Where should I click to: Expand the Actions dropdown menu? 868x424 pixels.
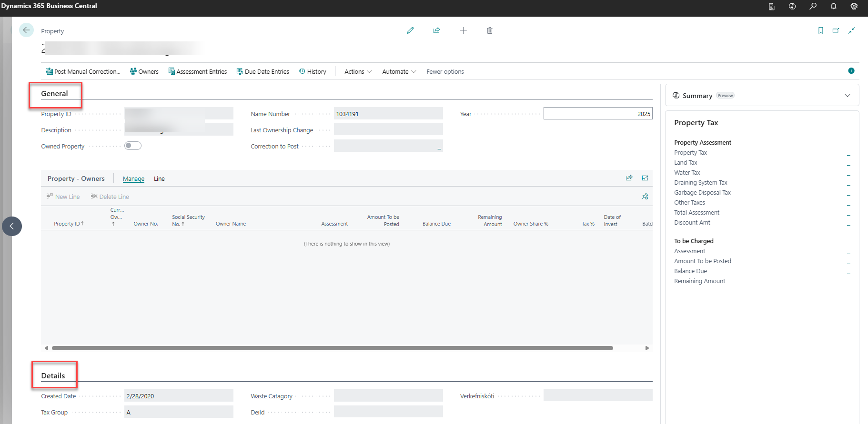(x=358, y=71)
